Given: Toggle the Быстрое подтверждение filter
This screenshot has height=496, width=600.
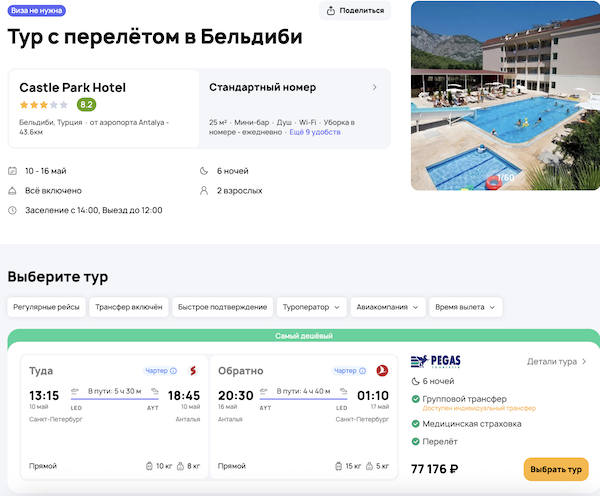Looking at the screenshot, I should click(222, 307).
